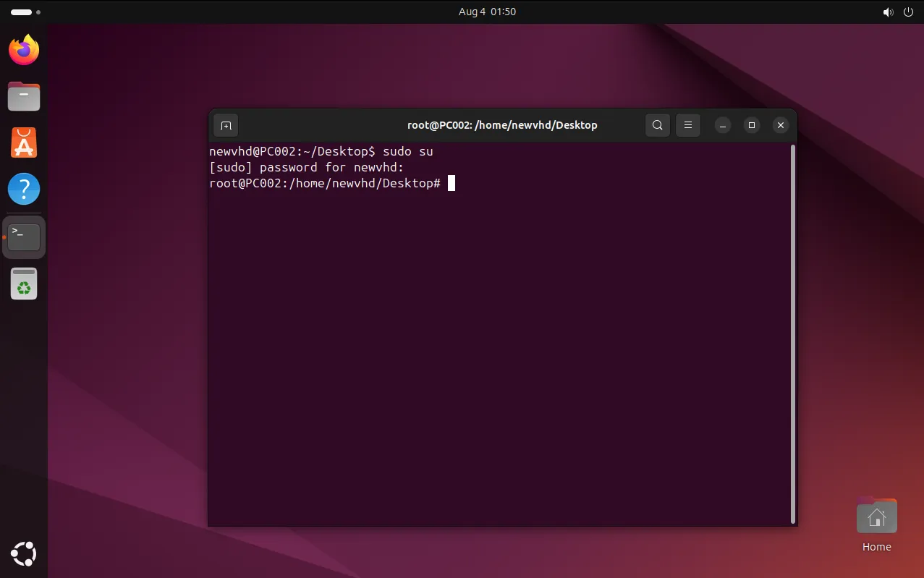This screenshot has width=924, height=578.
Task: Click the terminal search magnifier button
Action: (657, 125)
